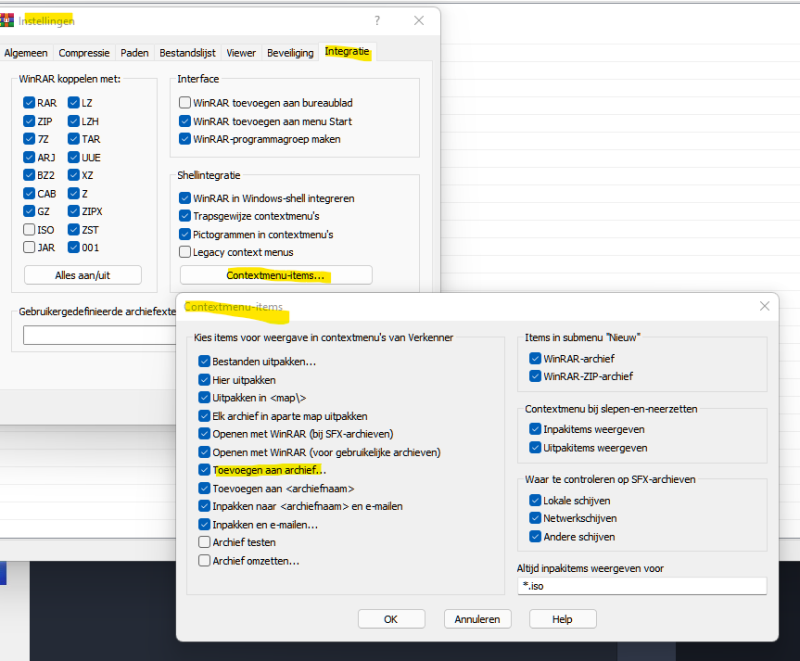Uncheck Bestanden uitpakken... item
The image size is (800, 661).
[204, 361]
